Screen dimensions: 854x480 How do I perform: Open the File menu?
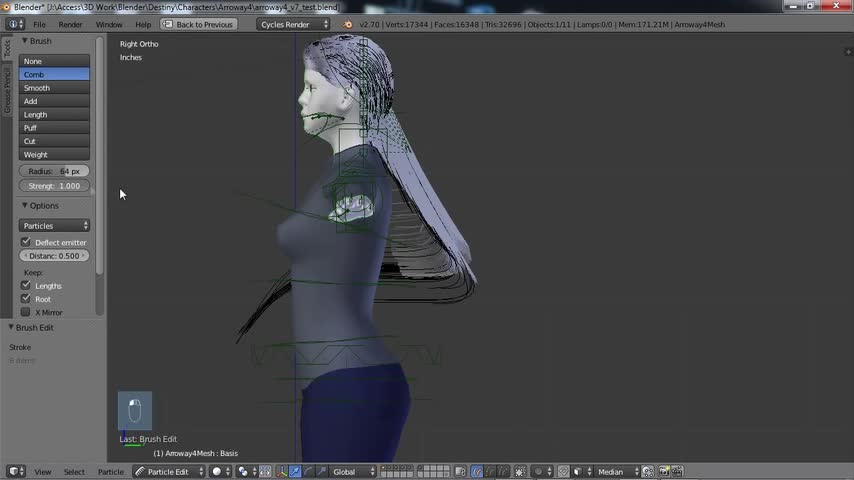(39, 25)
